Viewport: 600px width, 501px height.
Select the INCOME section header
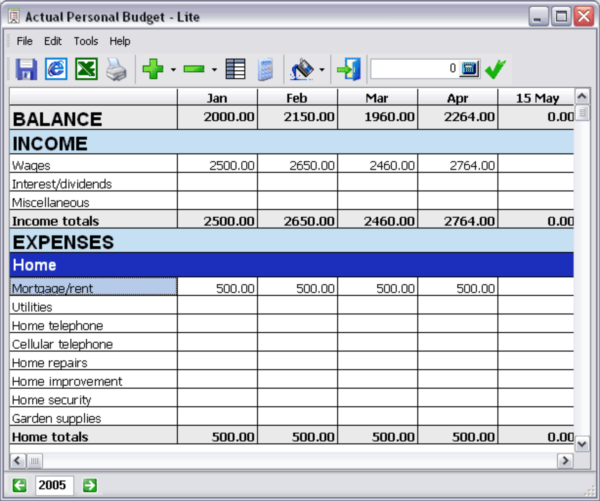point(292,142)
